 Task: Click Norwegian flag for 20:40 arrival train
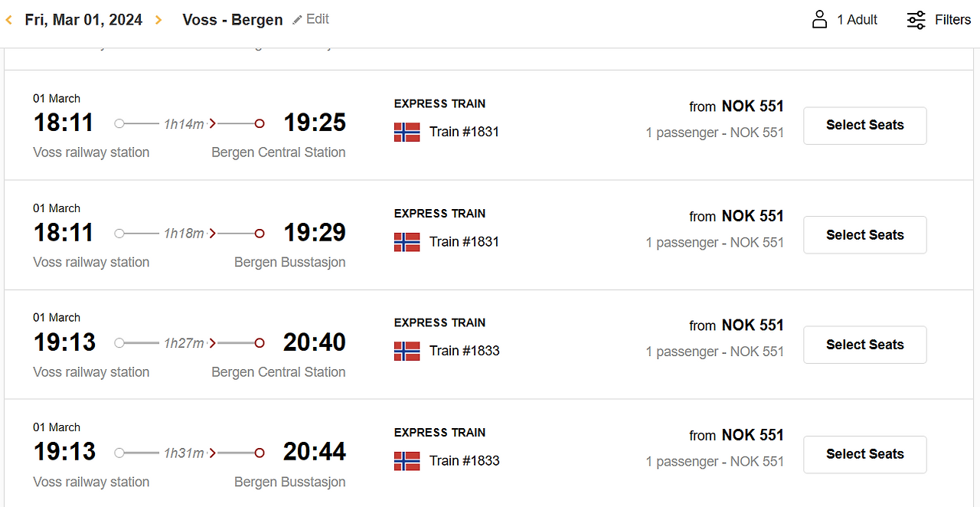click(407, 352)
